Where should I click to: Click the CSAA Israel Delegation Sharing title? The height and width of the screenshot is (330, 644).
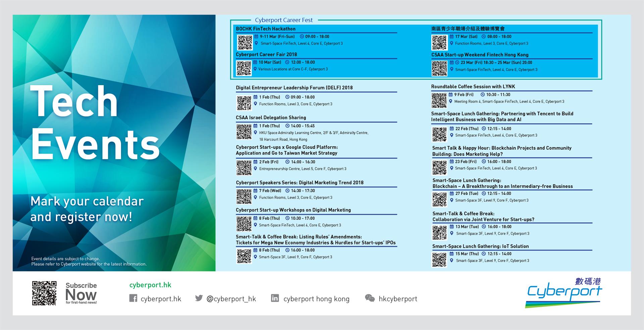(271, 118)
